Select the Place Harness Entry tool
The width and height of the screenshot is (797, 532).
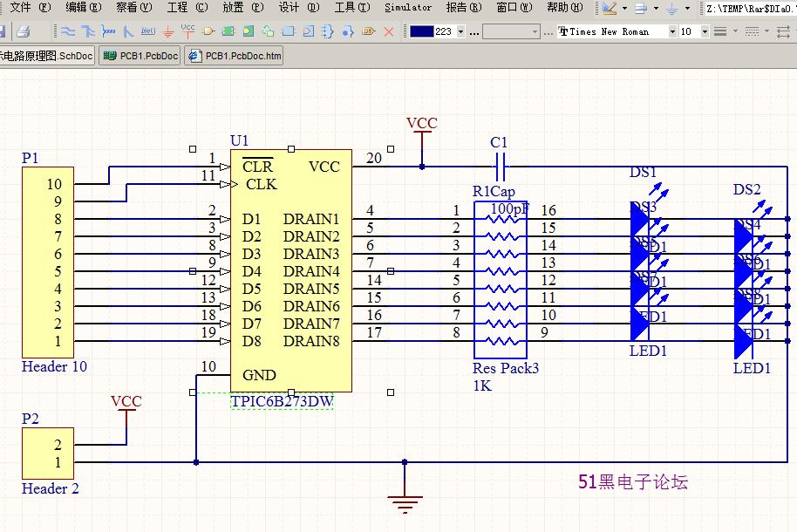[x=308, y=31]
